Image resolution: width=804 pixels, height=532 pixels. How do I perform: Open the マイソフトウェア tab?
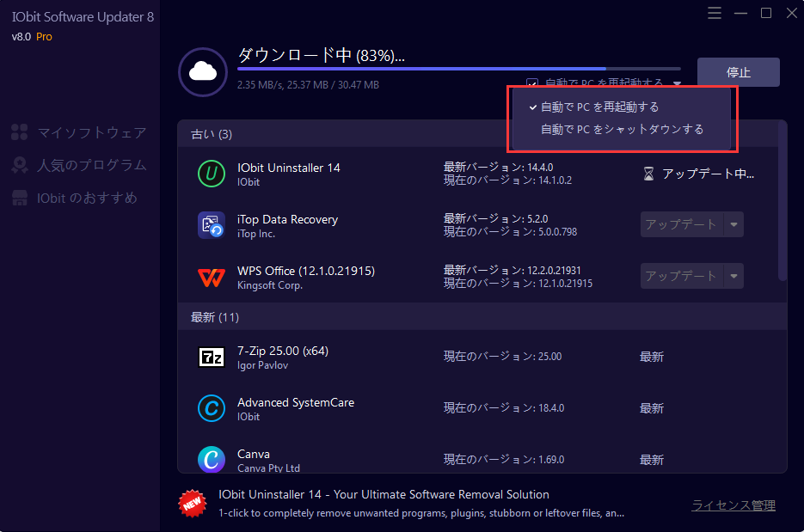pos(79,132)
